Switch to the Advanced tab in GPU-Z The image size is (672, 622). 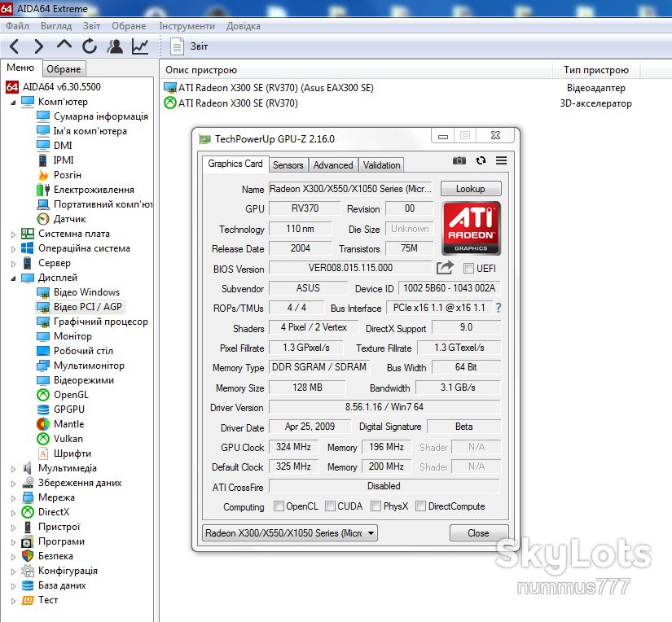[333, 165]
